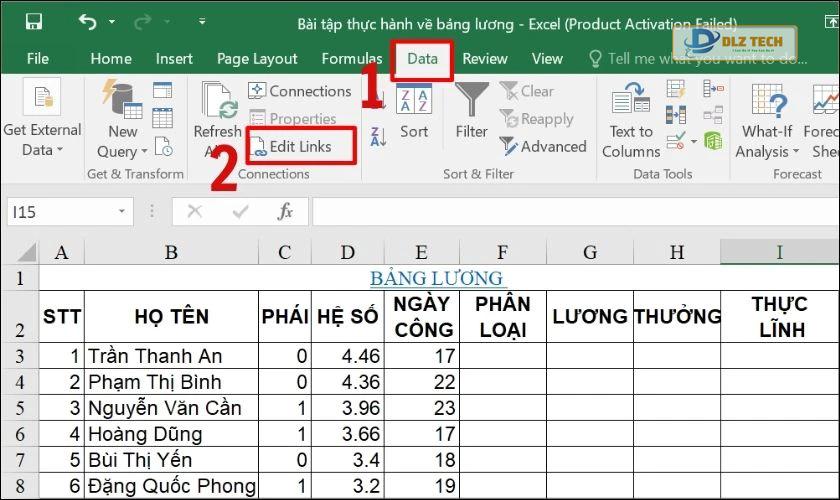Open Customize Quick Access Toolbar dropdown

[202, 21]
